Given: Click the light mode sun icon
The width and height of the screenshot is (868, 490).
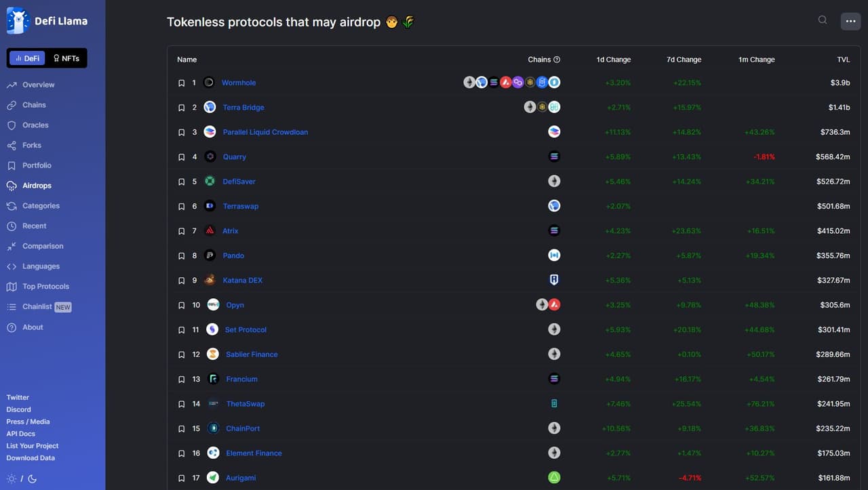Looking at the screenshot, I should pyautogui.click(x=11, y=478).
